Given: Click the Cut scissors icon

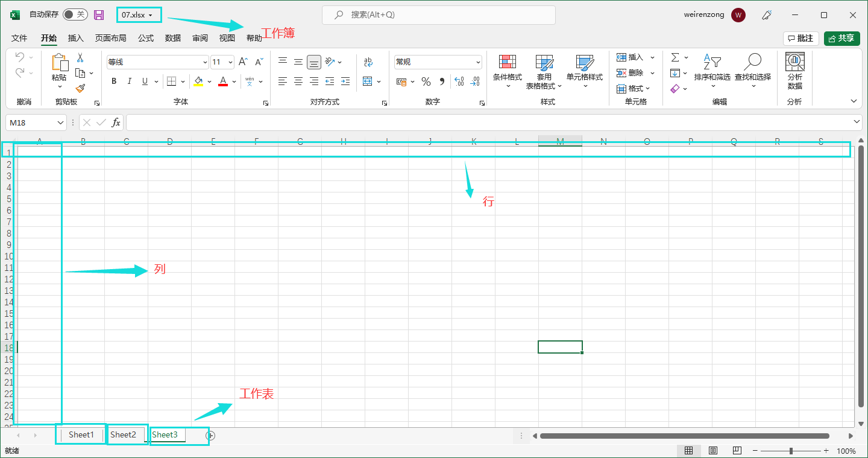Looking at the screenshot, I should [80, 58].
